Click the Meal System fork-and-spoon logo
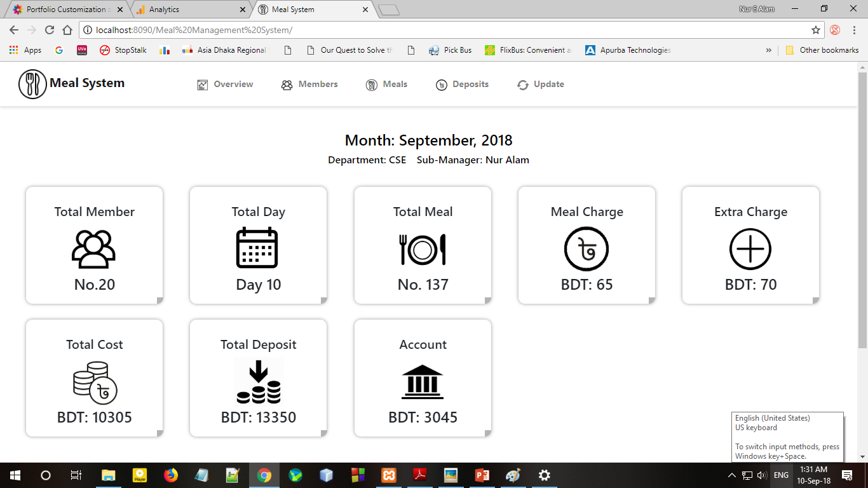Screen dimensions: 868x488 click(32, 84)
